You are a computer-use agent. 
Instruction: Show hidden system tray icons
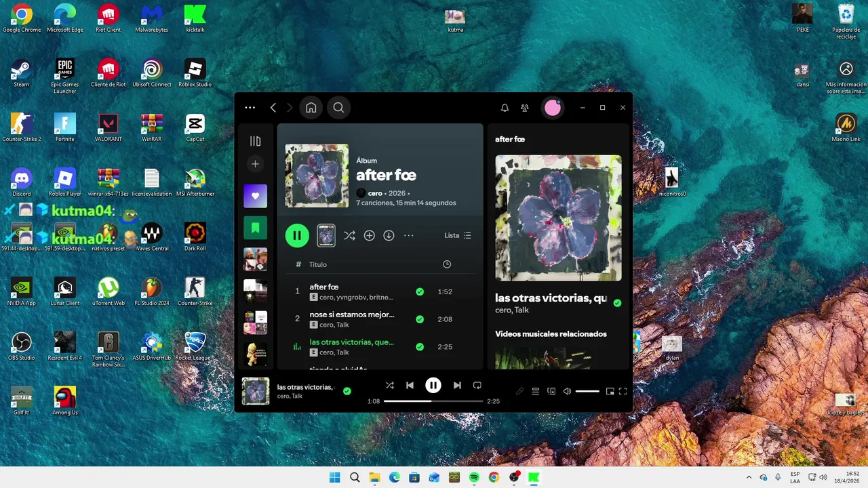749,477
